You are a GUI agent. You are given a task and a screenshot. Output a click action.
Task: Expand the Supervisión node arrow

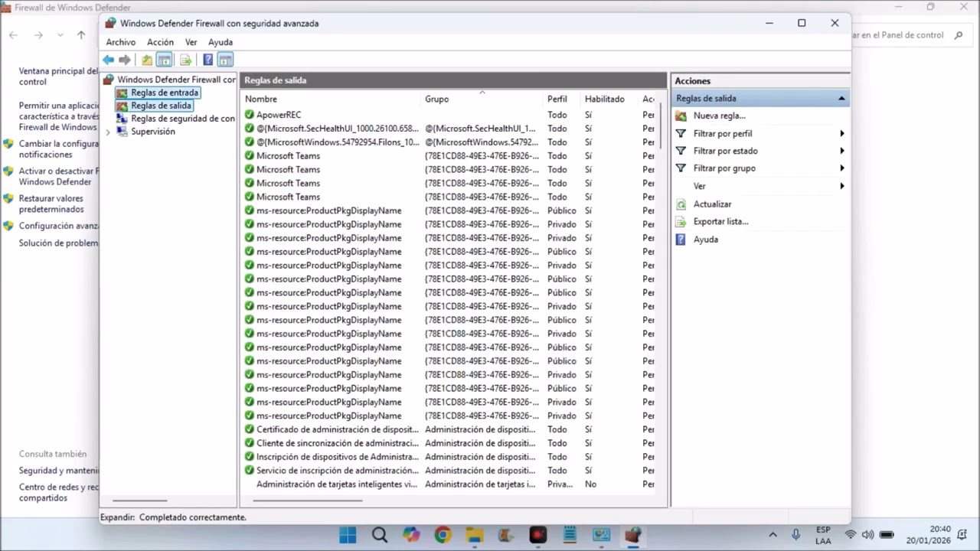(x=108, y=132)
